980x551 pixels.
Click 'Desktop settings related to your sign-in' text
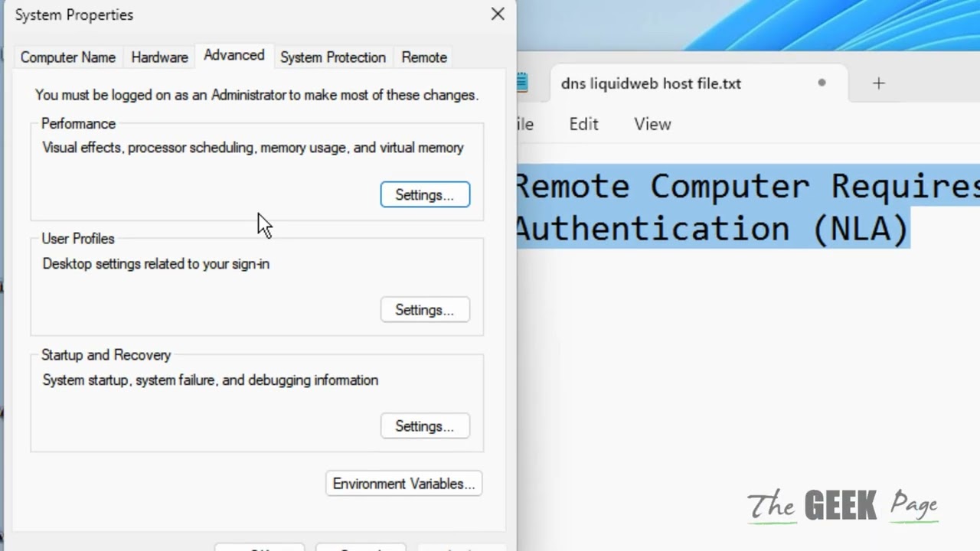(156, 264)
